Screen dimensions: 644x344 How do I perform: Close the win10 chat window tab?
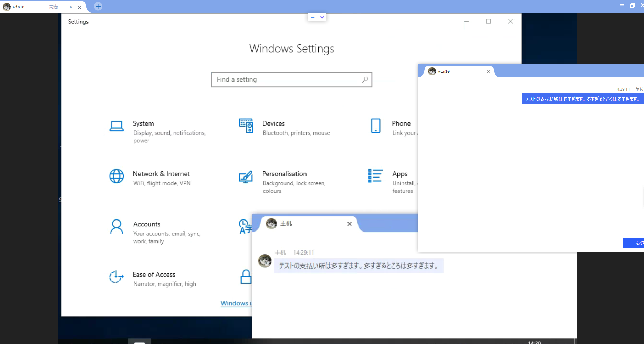point(488,71)
